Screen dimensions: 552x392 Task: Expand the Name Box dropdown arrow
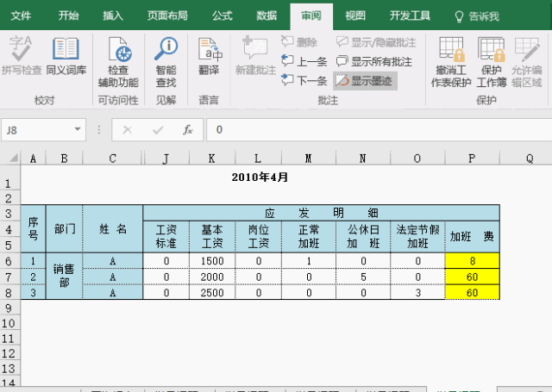tap(78, 129)
